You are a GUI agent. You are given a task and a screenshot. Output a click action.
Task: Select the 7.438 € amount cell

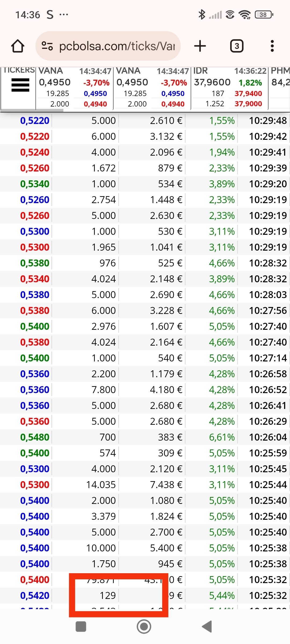coord(166,485)
